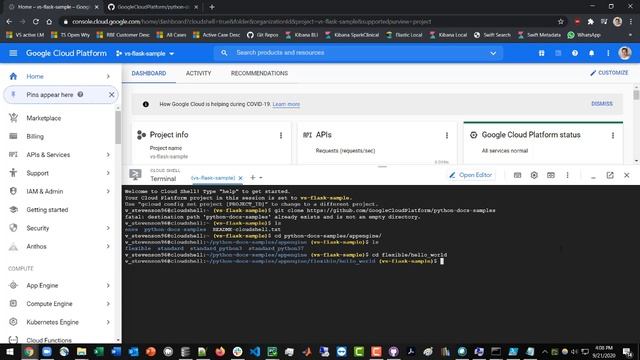
Task: Open the Windows Start menu
Action: pyautogui.click(x=9, y=352)
